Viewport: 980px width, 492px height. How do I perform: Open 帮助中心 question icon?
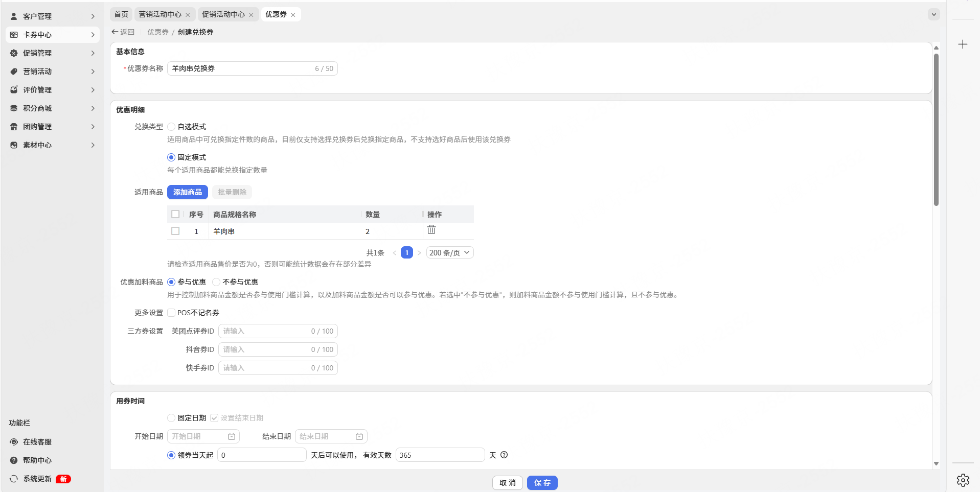[14, 460]
